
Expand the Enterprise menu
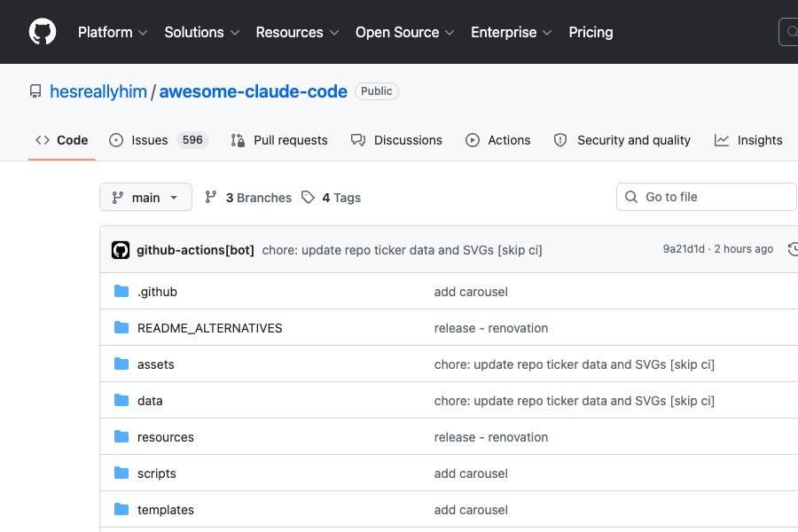click(x=511, y=32)
